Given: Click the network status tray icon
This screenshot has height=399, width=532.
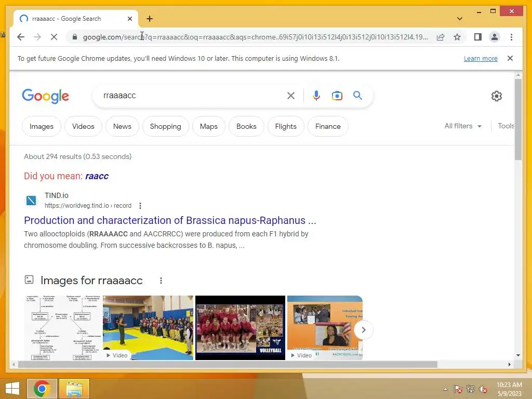Looking at the screenshot, I should point(471,389).
